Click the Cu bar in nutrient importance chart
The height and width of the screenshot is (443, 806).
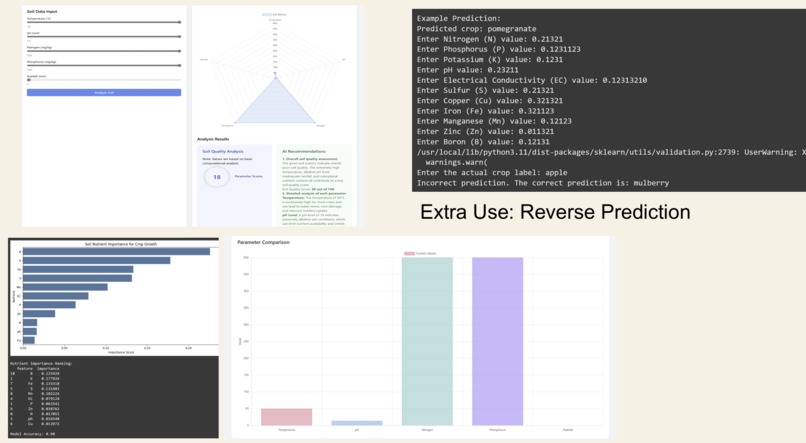(x=29, y=340)
